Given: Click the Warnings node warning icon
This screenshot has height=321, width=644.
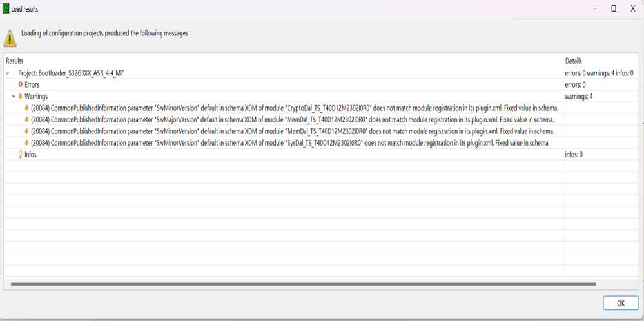Looking at the screenshot, I should coord(20,97).
